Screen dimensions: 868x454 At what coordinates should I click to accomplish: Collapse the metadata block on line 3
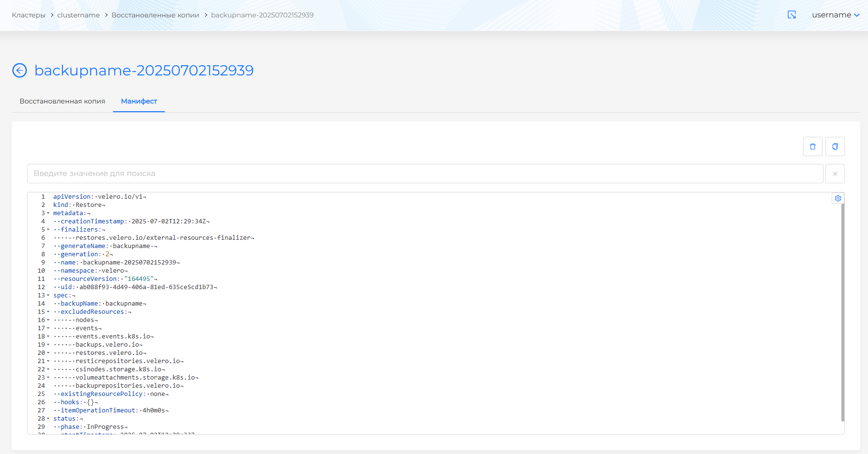tap(48, 213)
